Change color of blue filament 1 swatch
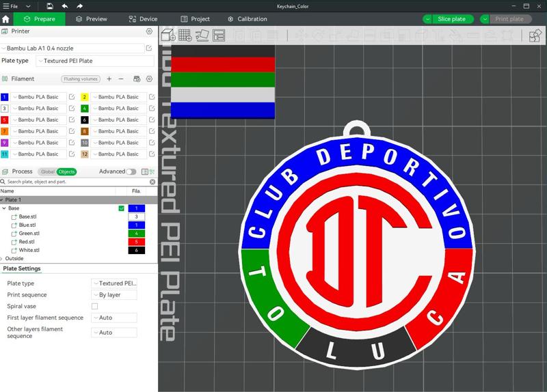This screenshot has height=392, width=547. click(5, 97)
